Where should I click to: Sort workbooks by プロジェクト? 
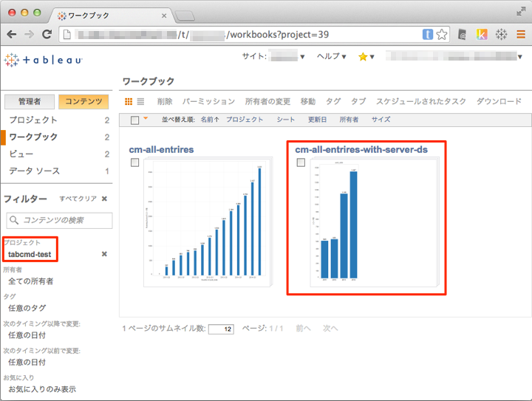pos(245,120)
